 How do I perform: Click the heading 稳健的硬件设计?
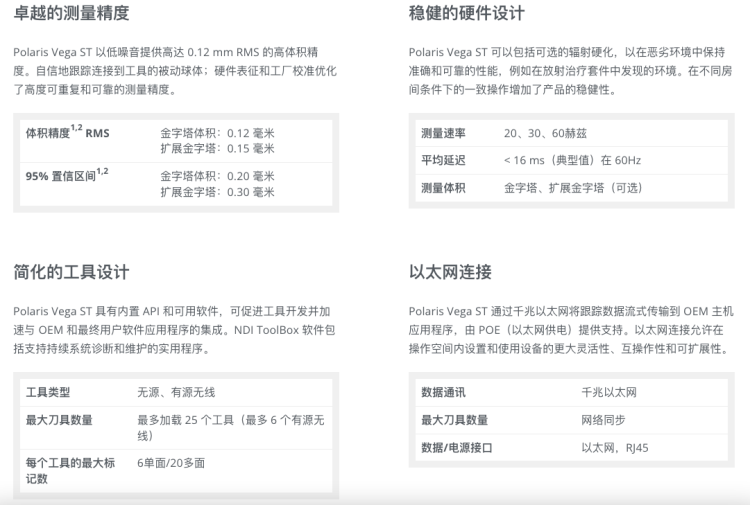coord(466,13)
